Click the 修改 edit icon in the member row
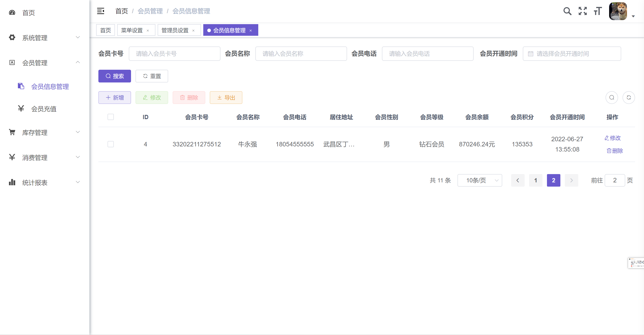 coord(612,138)
